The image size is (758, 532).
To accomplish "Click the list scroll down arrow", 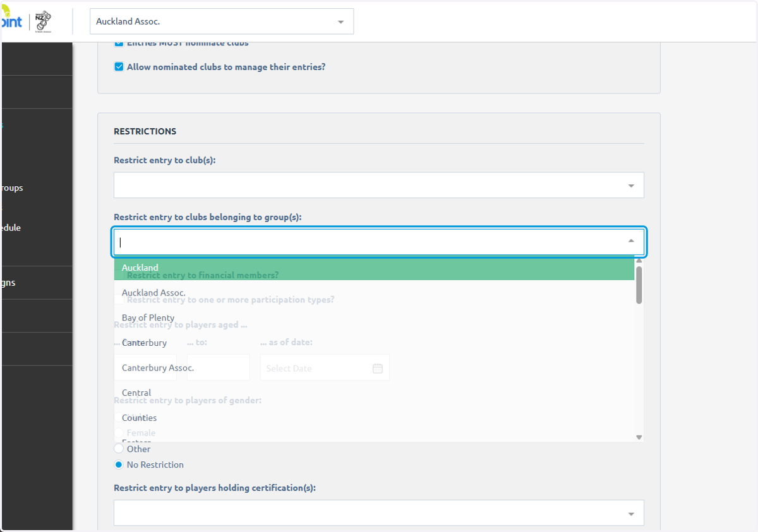I will pyautogui.click(x=639, y=437).
